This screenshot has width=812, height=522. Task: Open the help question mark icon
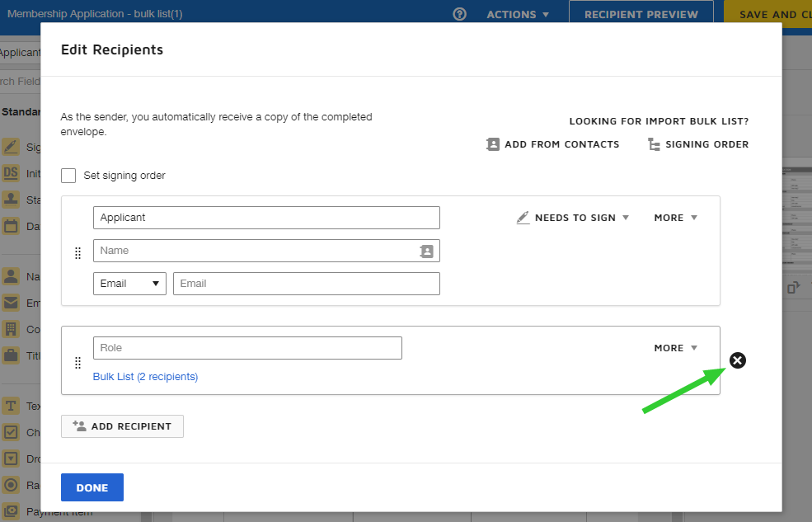460,14
